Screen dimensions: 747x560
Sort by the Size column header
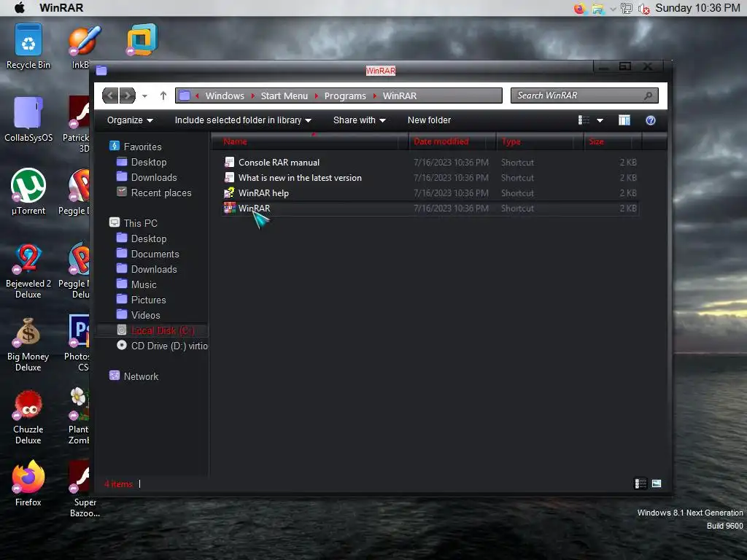click(x=613, y=141)
